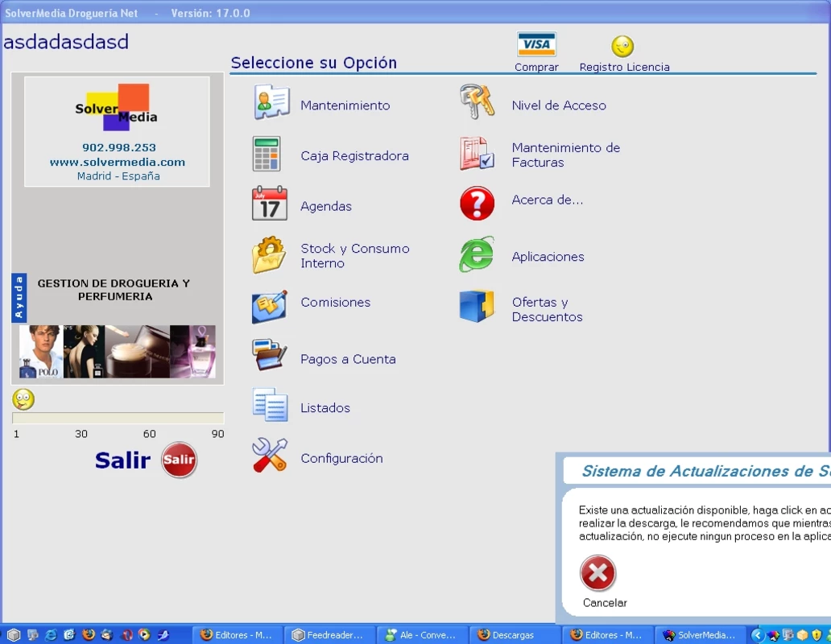The height and width of the screenshot is (644, 831).
Task: Click the "Madrid - España" text
Action: [118, 175]
